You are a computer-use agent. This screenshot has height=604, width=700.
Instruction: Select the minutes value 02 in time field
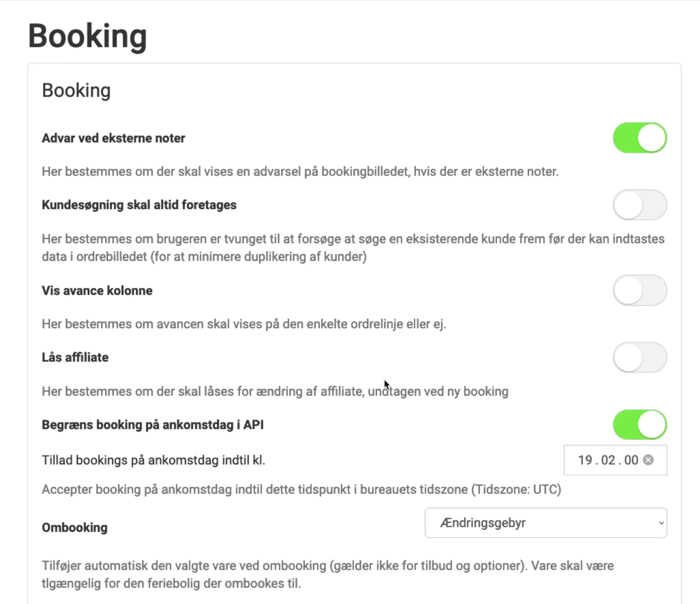[x=608, y=460]
